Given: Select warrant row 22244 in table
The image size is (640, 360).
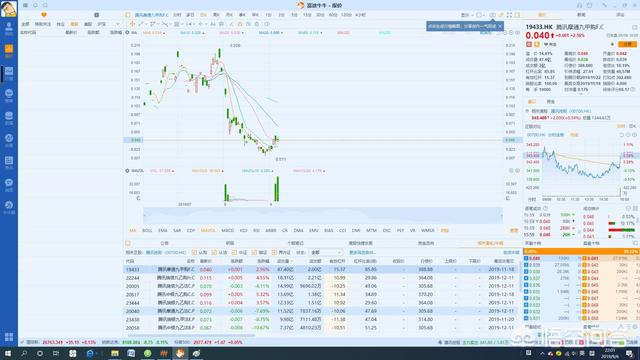Looking at the screenshot, I should click(x=321, y=278).
